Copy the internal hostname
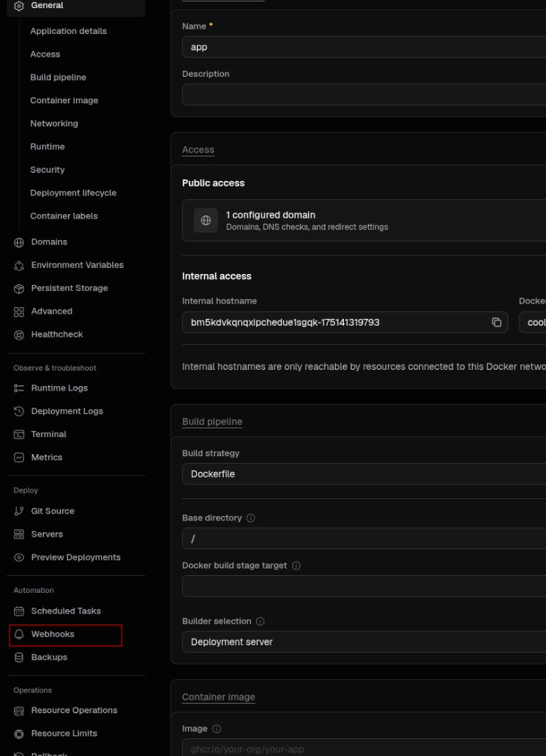Image resolution: width=546 pixels, height=756 pixels. coord(497,322)
